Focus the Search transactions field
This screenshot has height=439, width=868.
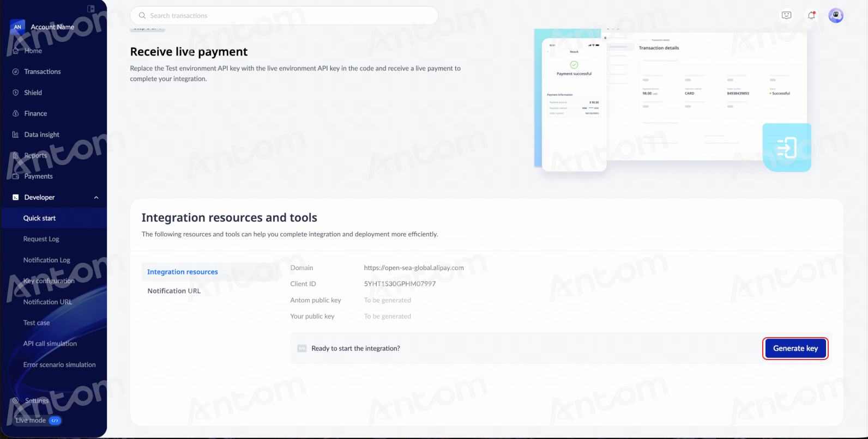pos(284,16)
